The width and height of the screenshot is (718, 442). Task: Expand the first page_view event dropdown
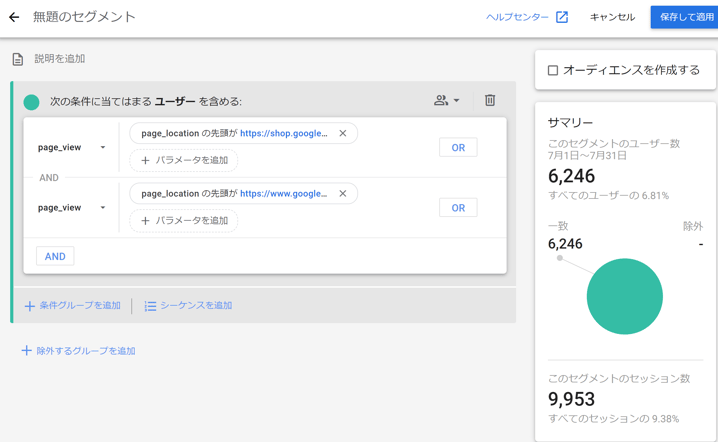click(x=102, y=148)
